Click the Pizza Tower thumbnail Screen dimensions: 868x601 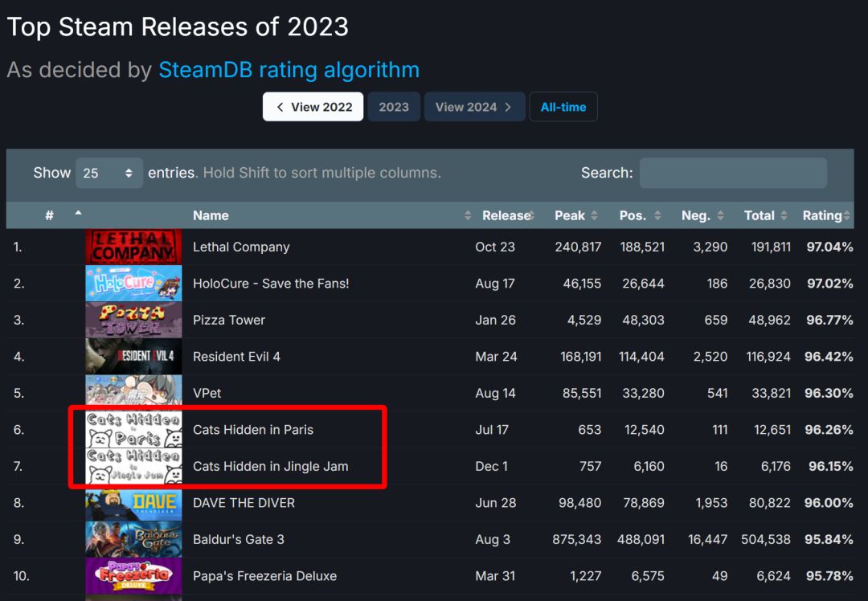click(133, 320)
